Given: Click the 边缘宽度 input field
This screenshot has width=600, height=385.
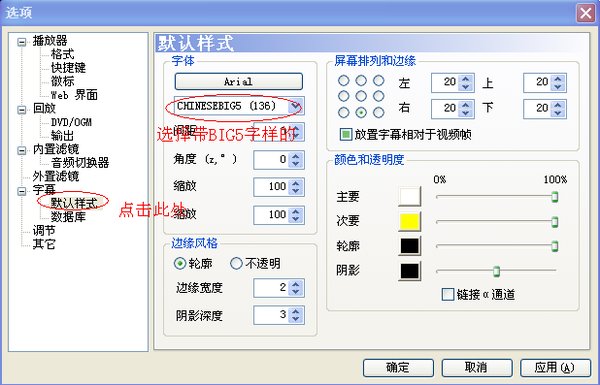Looking at the screenshot, I should 271,288.
